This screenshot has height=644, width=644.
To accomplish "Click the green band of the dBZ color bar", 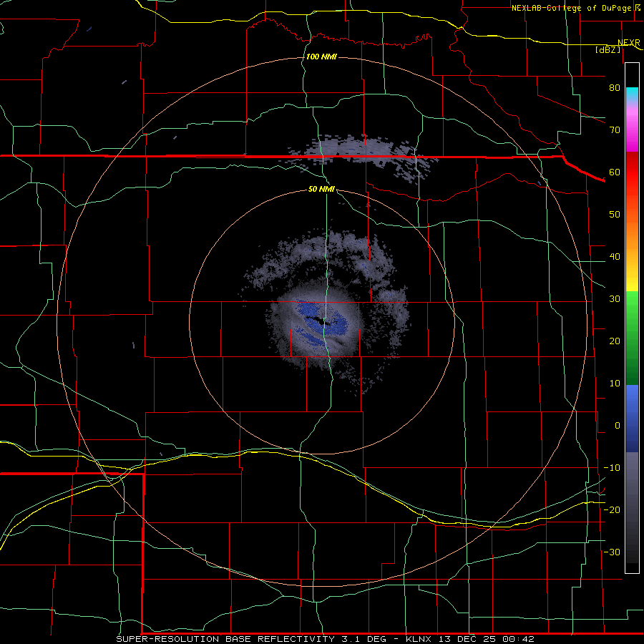I will [632, 338].
